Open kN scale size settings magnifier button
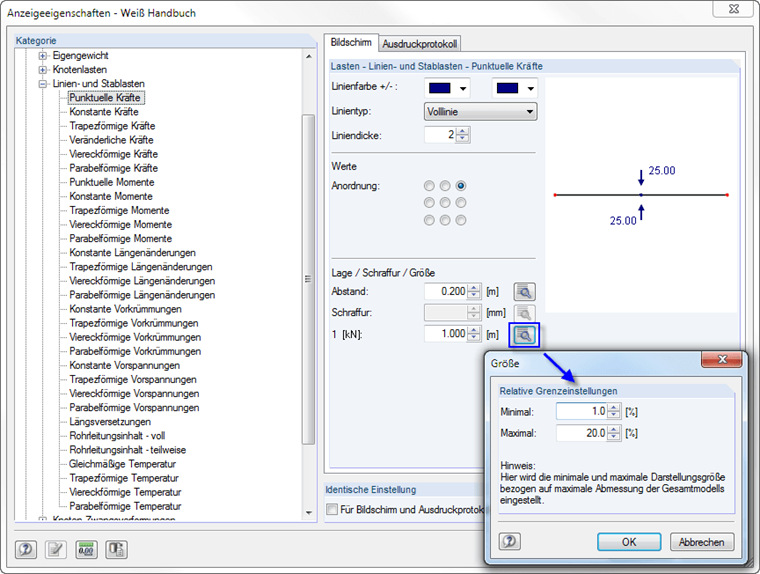Viewport: 760px width, 574px height. pyautogui.click(x=524, y=335)
